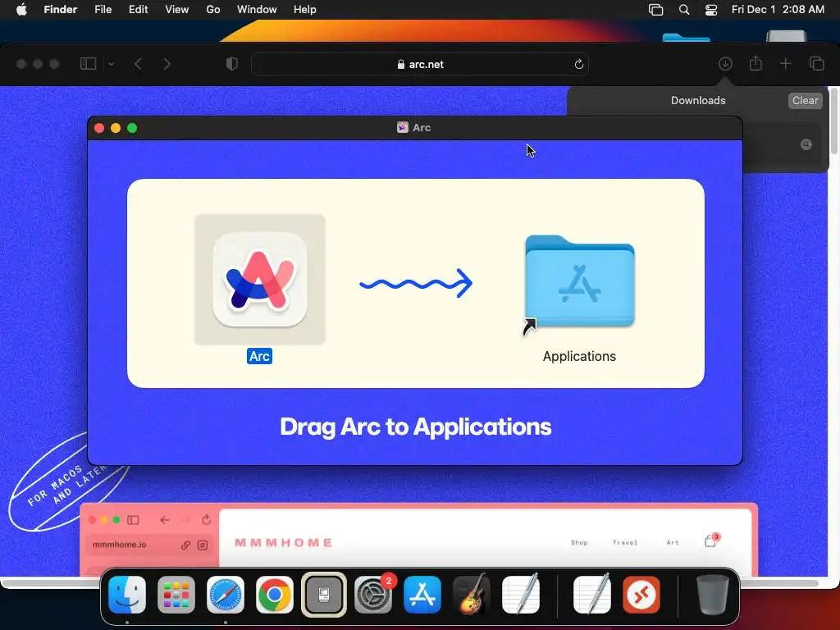
Task: Launch Google Chrome from the Dock
Action: pos(275,595)
